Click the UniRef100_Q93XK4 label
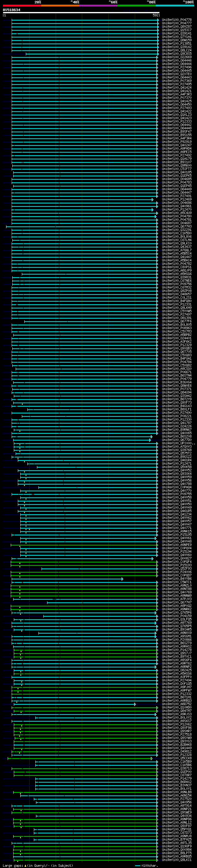 pos(177,474)
